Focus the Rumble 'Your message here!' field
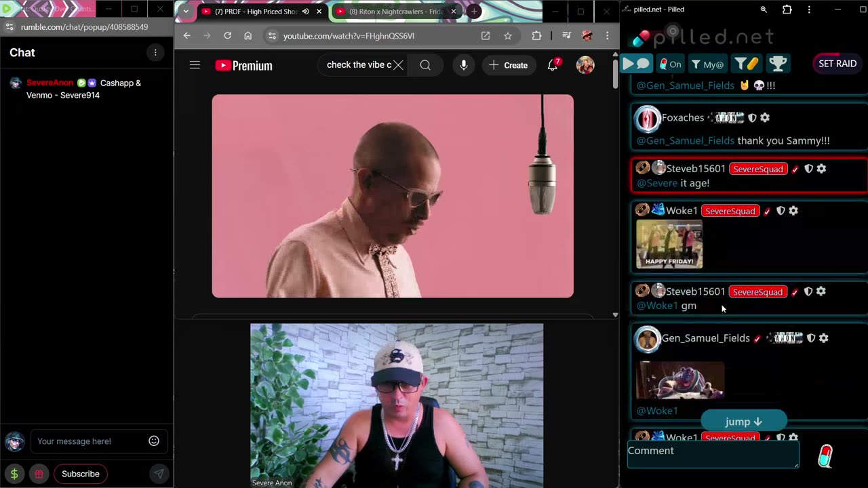The image size is (868, 488). pos(88,441)
